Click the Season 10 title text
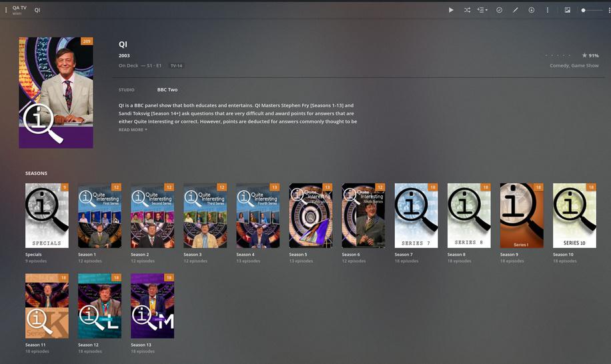The image size is (611, 364). click(x=563, y=254)
